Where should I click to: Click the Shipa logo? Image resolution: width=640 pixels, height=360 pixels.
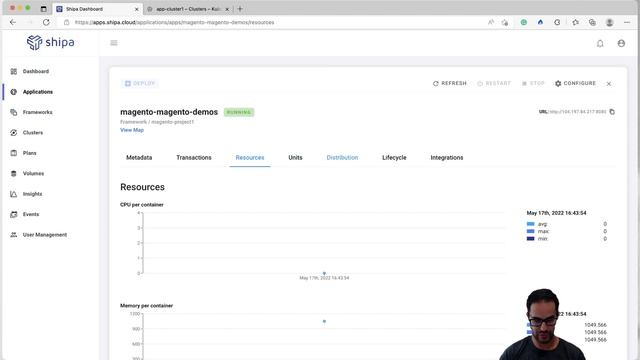pyautogui.click(x=51, y=42)
